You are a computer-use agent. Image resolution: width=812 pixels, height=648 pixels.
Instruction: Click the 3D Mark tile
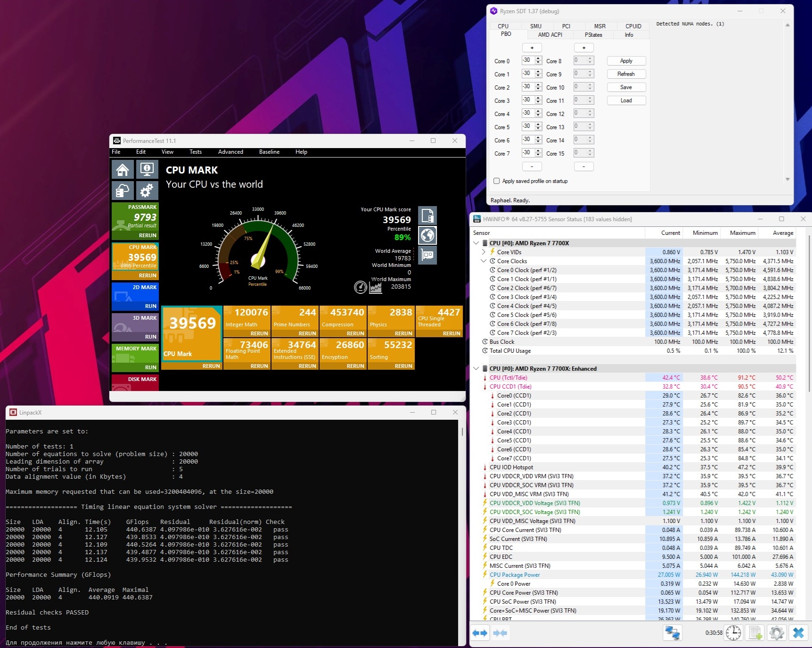click(135, 327)
